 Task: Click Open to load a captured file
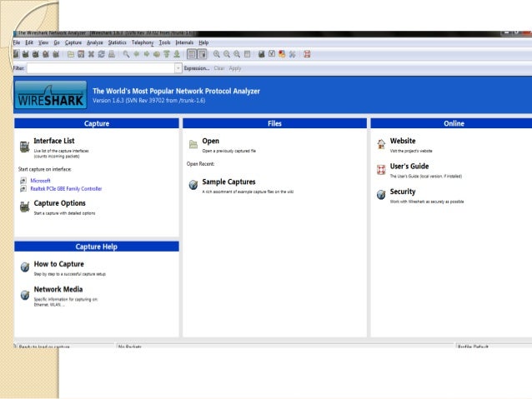(x=210, y=141)
